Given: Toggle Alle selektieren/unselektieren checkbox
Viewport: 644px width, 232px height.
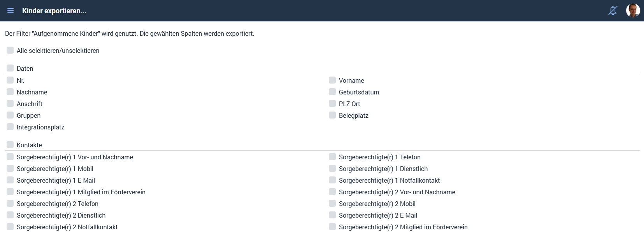Looking at the screenshot, I should [x=10, y=50].
